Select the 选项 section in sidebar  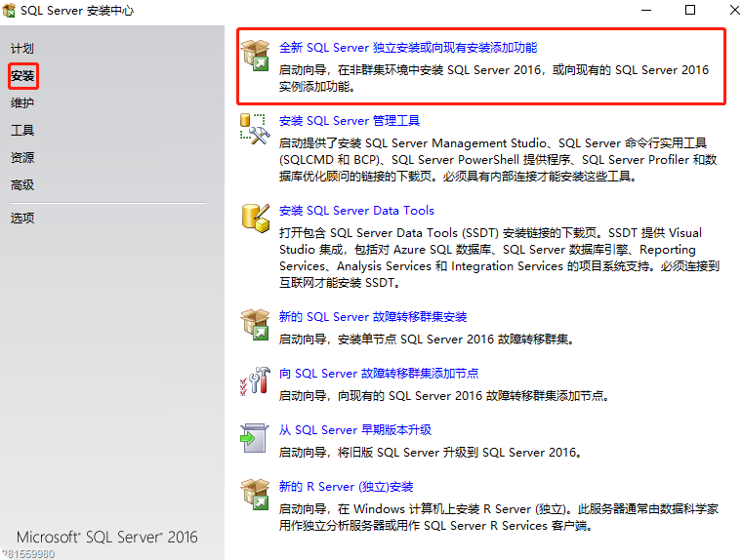click(x=22, y=218)
